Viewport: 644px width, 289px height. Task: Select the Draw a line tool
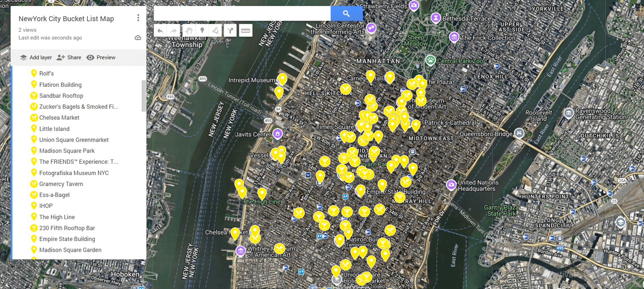[216, 30]
